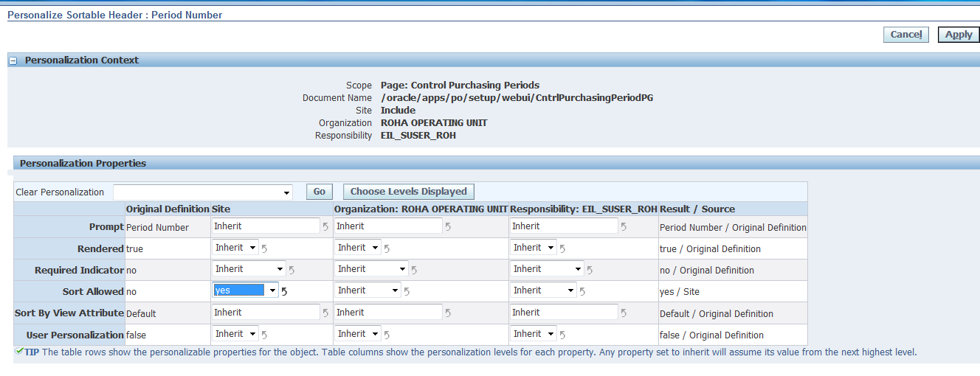Click Responsibility Sort By View Attribute field

pos(564,313)
